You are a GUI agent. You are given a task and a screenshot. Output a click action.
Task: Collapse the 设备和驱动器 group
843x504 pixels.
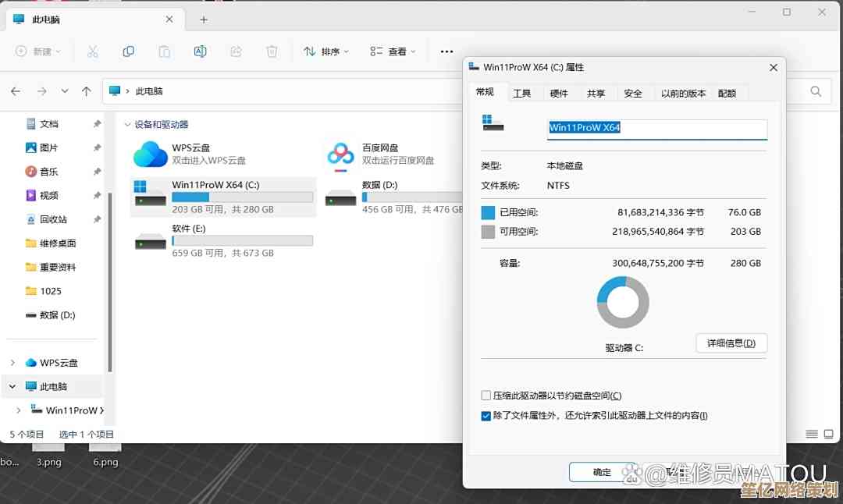[127, 125]
